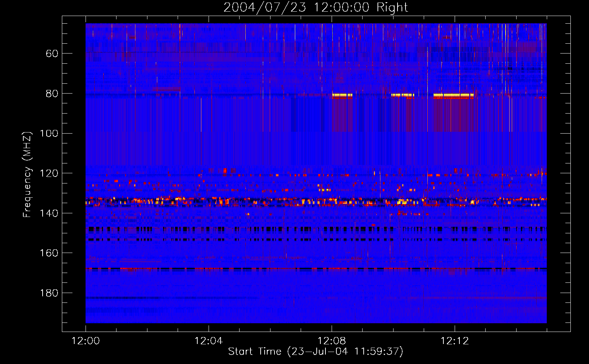The height and width of the screenshot is (364, 589).
Task: Click the 12:12 time axis label
Action: (455, 341)
